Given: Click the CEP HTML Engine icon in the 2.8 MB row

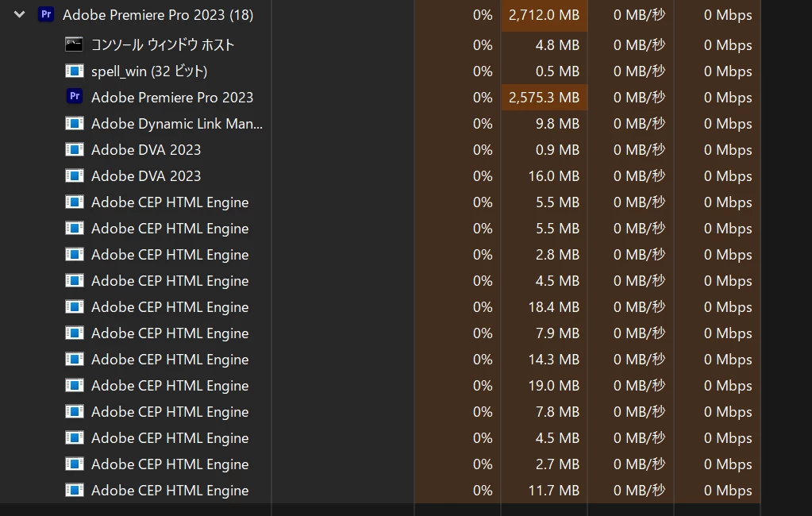Looking at the screenshot, I should (74, 254).
